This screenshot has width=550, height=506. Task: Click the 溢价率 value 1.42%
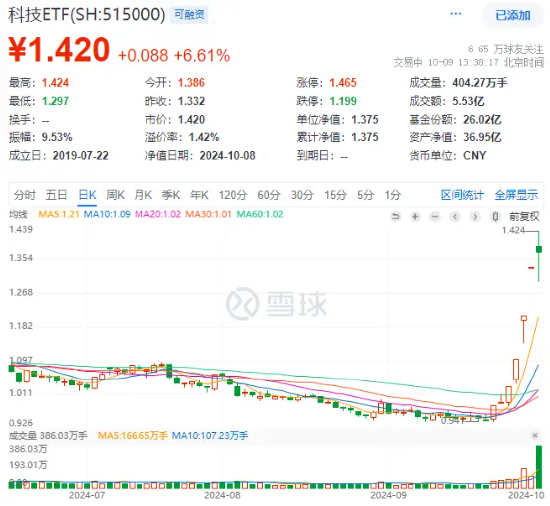[204, 137]
